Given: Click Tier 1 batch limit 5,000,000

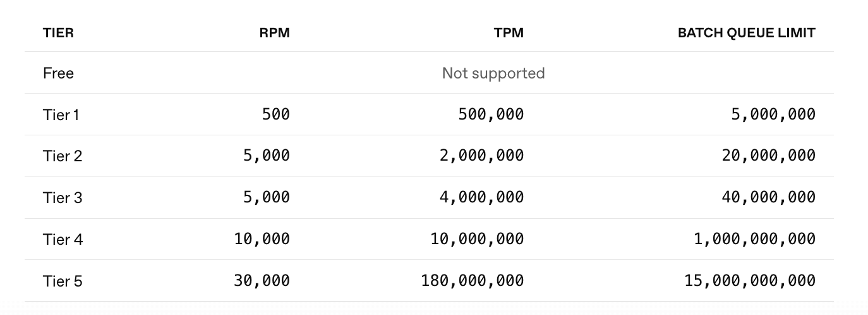Looking at the screenshot, I should [x=773, y=114].
